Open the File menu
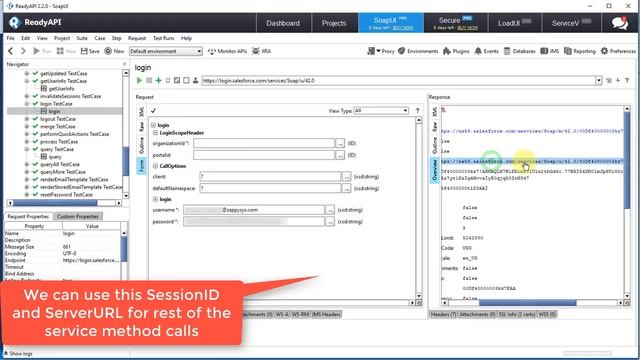This screenshot has height=360, width=640. pos(11,38)
